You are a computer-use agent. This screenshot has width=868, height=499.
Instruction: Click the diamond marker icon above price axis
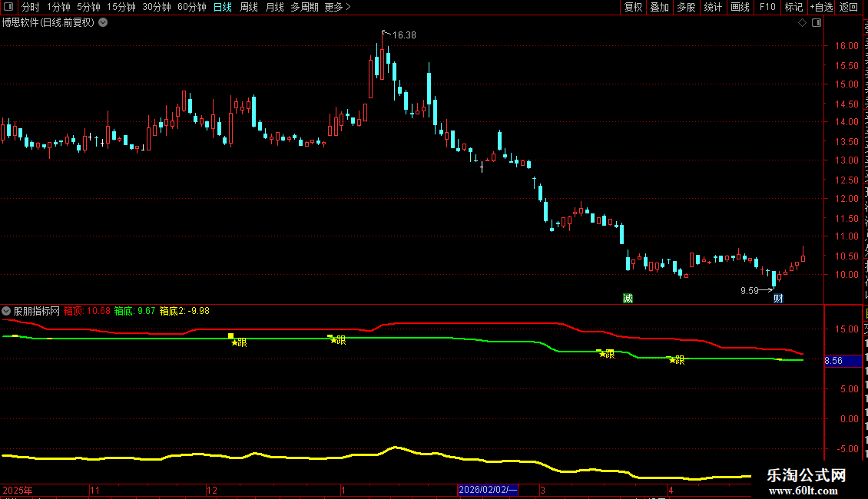[x=802, y=23]
